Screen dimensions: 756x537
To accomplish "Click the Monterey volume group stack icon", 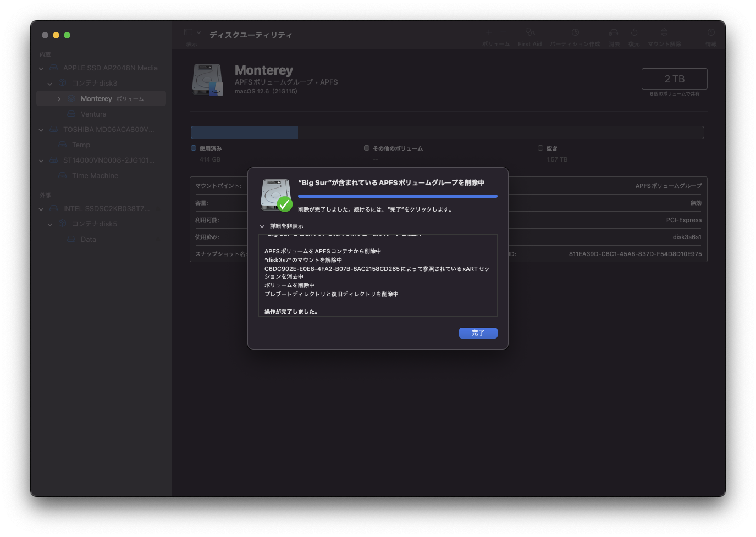I will click(71, 98).
